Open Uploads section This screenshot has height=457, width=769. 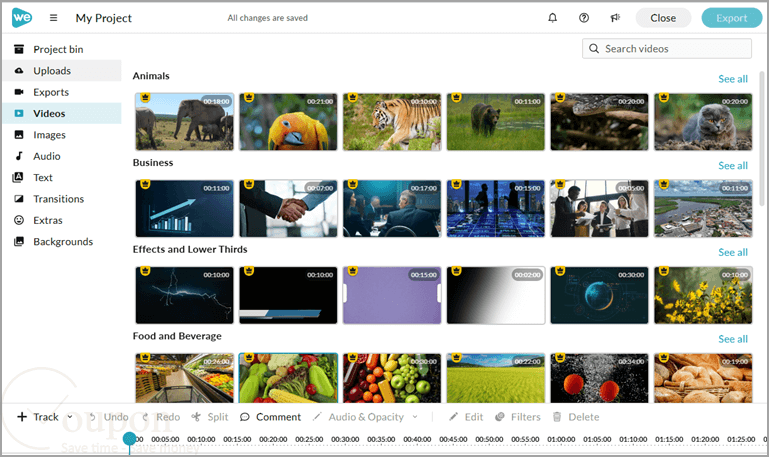pyautogui.click(x=62, y=71)
